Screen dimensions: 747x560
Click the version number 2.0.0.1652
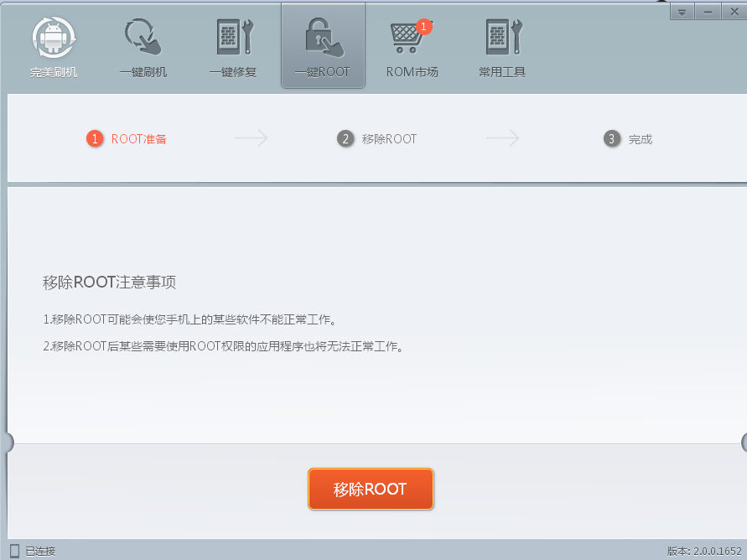(x=718, y=552)
